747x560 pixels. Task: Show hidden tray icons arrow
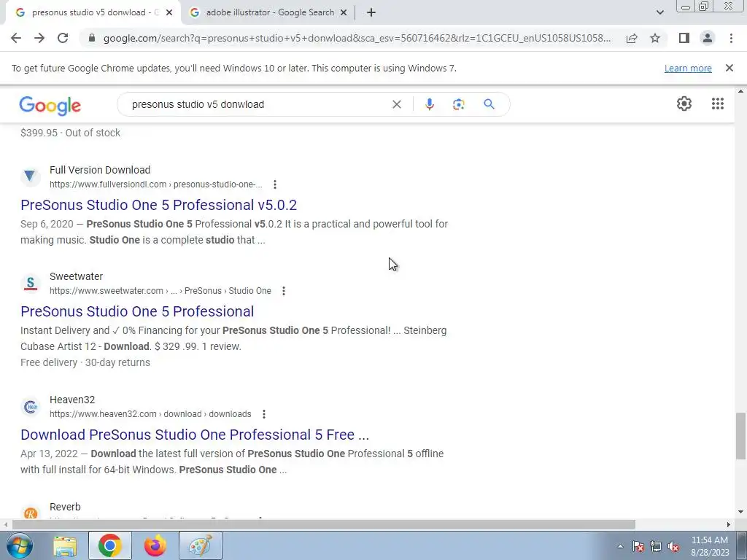[x=620, y=547]
